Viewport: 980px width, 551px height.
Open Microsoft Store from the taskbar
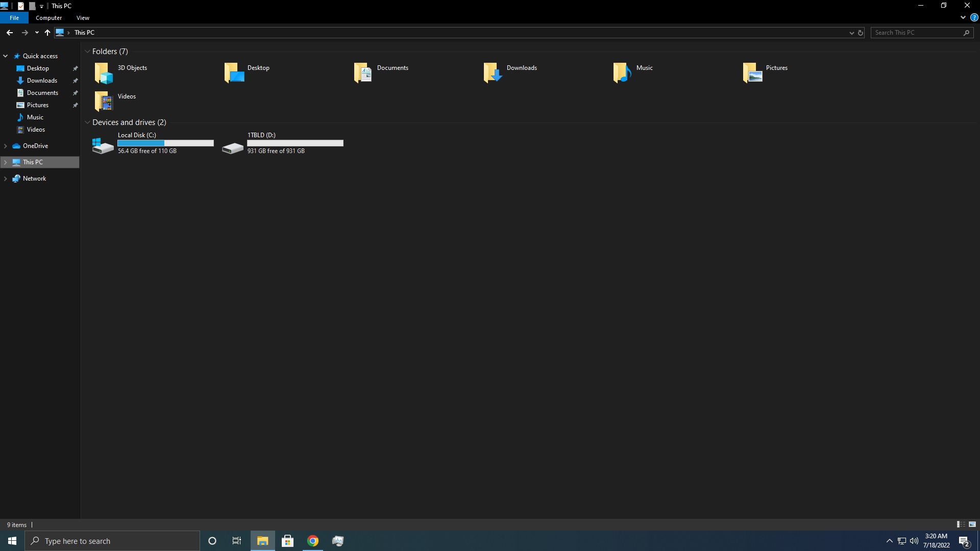(287, 540)
